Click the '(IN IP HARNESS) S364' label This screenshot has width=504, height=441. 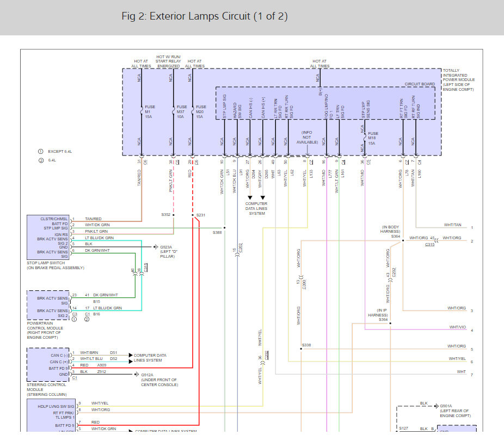point(378,315)
